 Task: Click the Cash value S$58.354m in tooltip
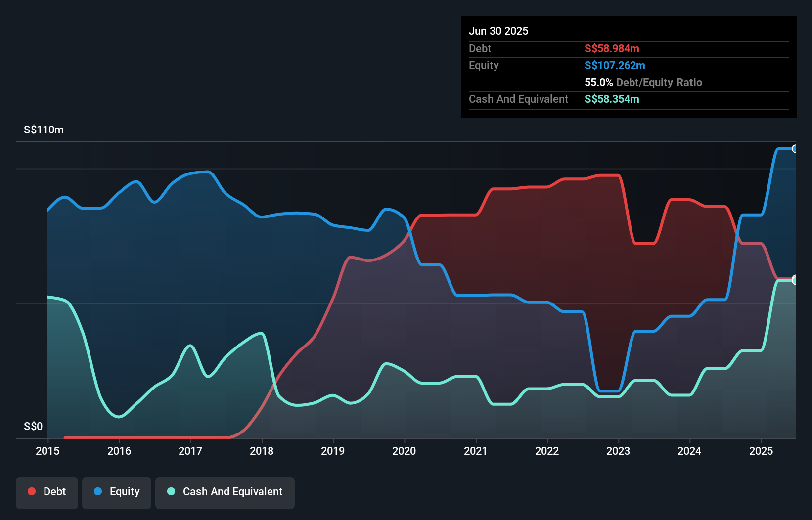pyautogui.click(x=612, y=99)
